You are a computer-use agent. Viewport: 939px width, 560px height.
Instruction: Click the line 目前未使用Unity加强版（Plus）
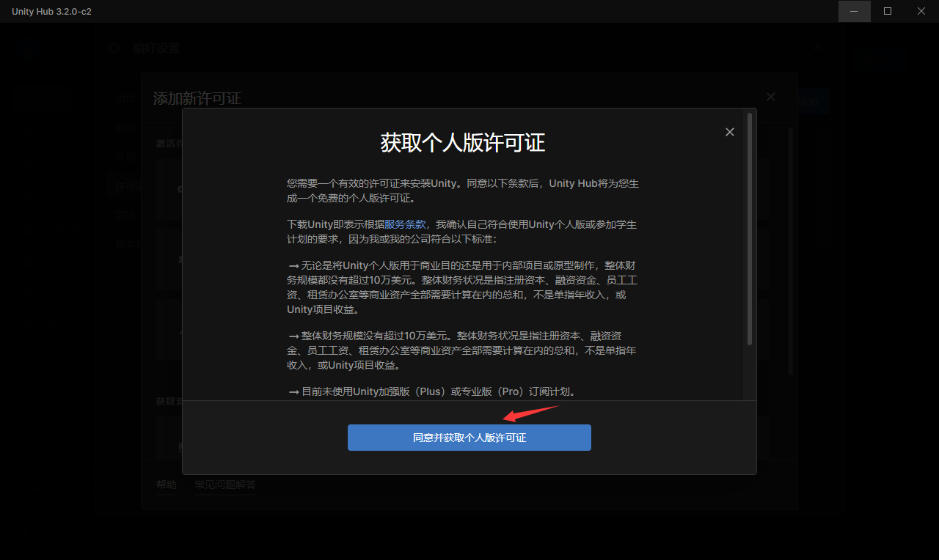coord(433,391)
